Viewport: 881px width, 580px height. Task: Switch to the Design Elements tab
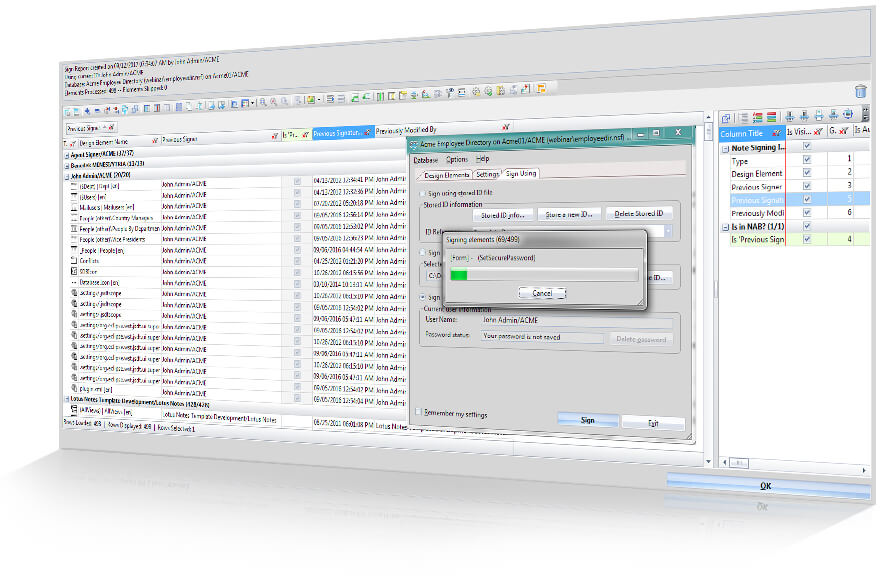click(x=444, y=175)
